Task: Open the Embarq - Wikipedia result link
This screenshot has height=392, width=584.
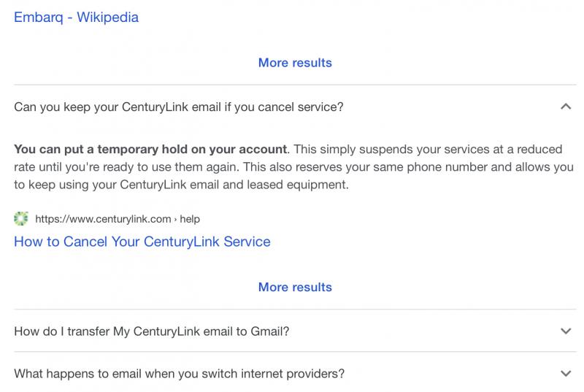Action: coord(76,17)
